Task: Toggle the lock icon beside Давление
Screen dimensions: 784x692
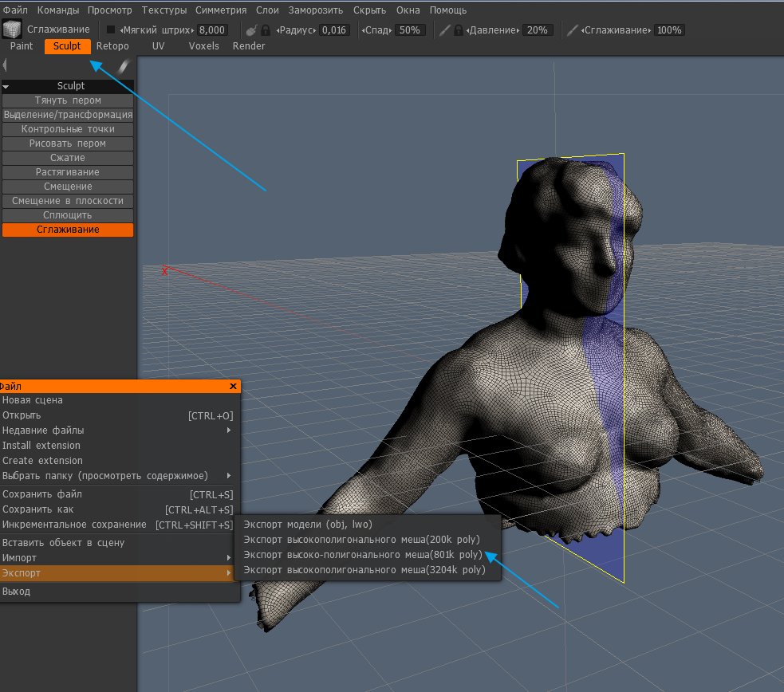Action: 459,30
